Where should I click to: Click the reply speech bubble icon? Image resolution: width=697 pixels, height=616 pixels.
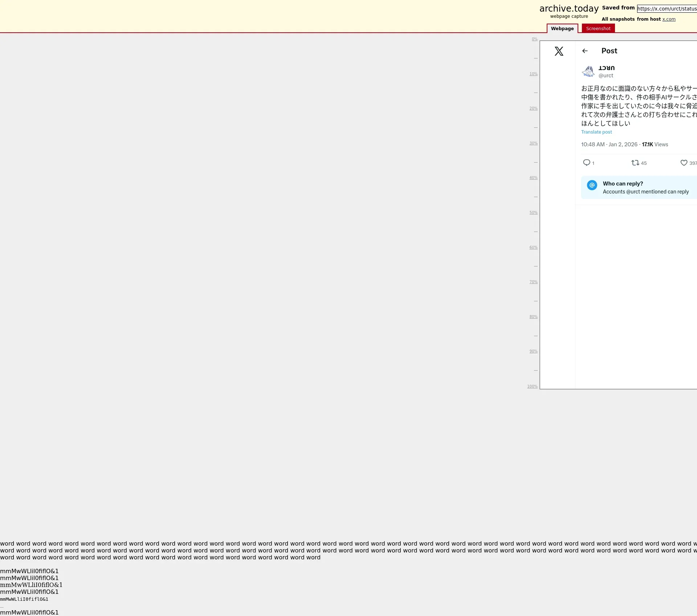coord(586,163)
